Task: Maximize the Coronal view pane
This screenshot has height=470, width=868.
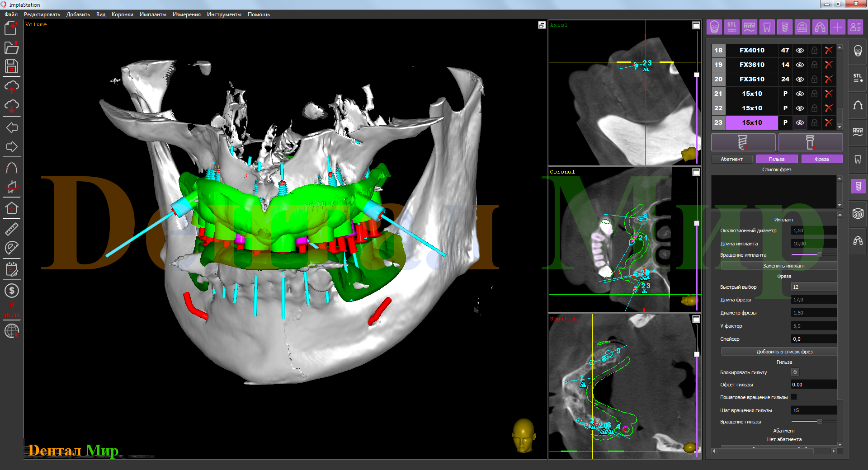Action: 696,172
